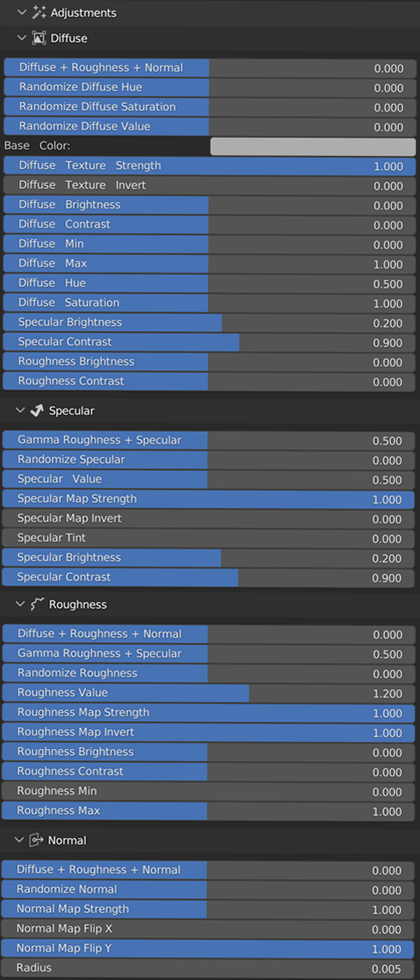Toggle Normal Map Flip X
The image size is (420, 980).
(210, 929)
